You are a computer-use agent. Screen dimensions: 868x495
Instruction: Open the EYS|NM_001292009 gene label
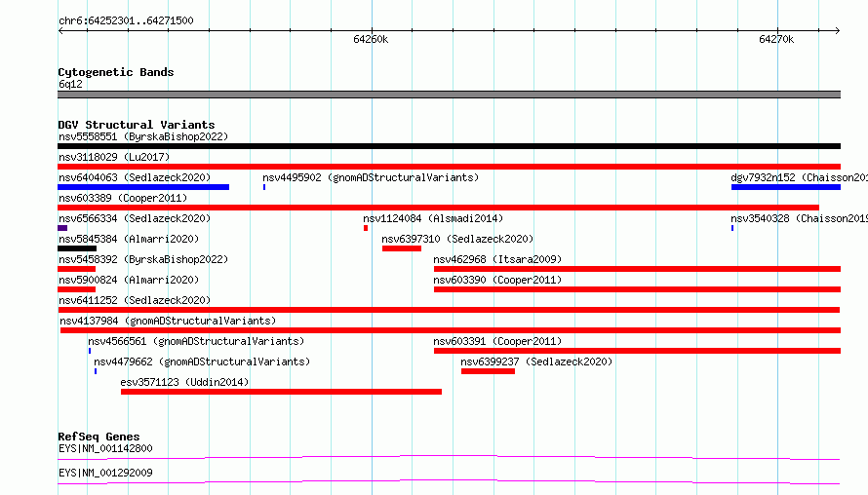point(105,473)
